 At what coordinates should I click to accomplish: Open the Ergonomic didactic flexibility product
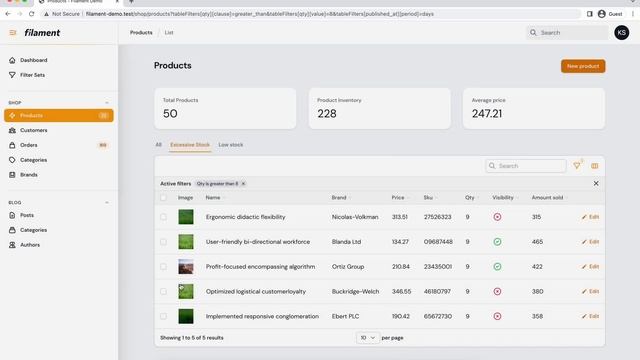246,217
